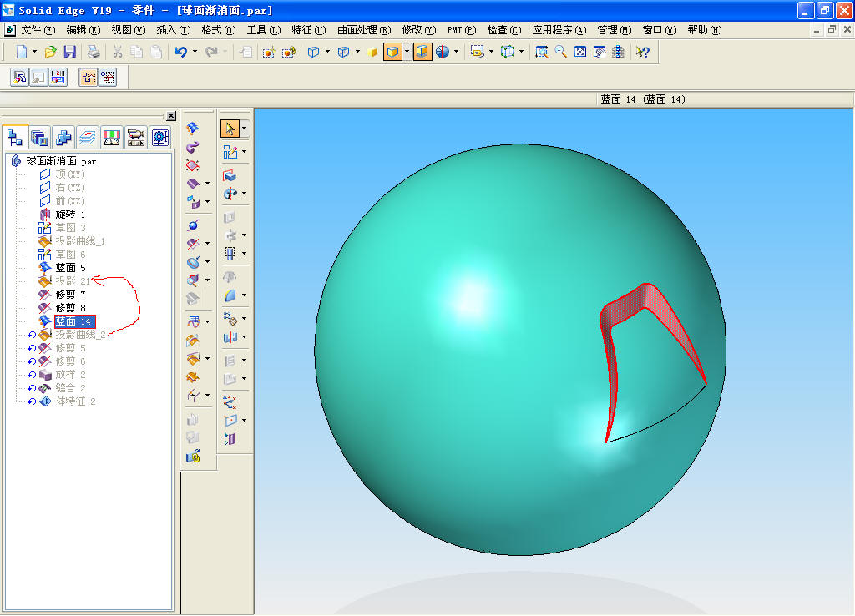Select the 修剪 8 feature
855x616 pixels.
click(70, 308)
